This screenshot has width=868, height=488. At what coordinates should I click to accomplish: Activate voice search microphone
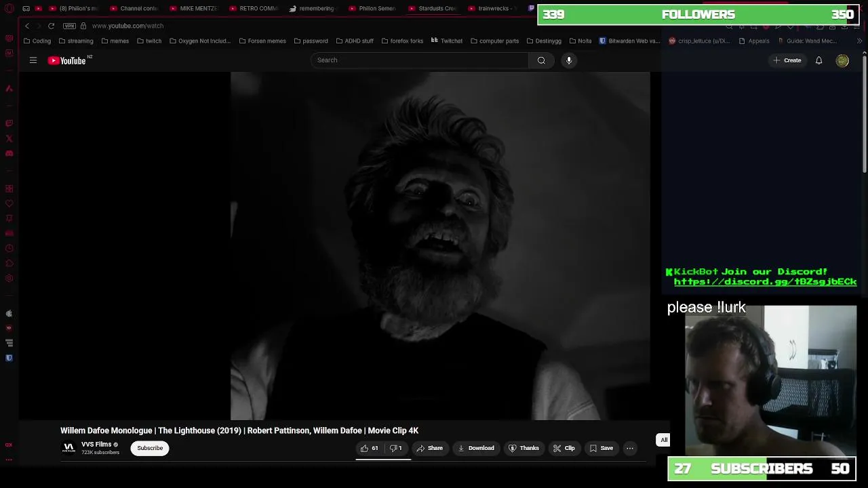click(x=569, y=60)
